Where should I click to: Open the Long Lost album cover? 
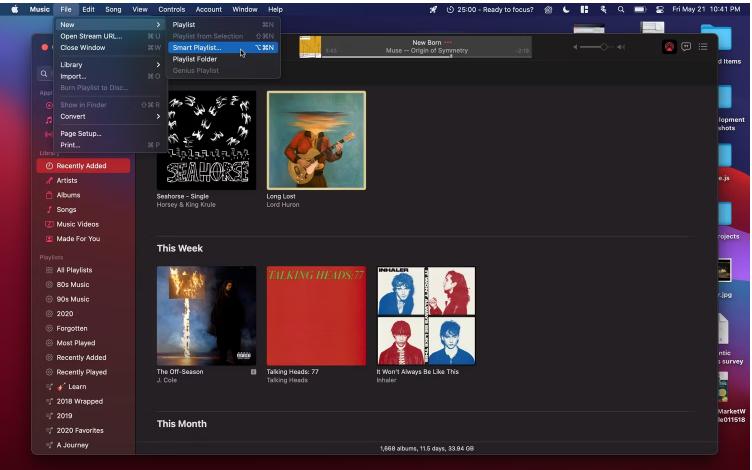(x=317, y=140)
